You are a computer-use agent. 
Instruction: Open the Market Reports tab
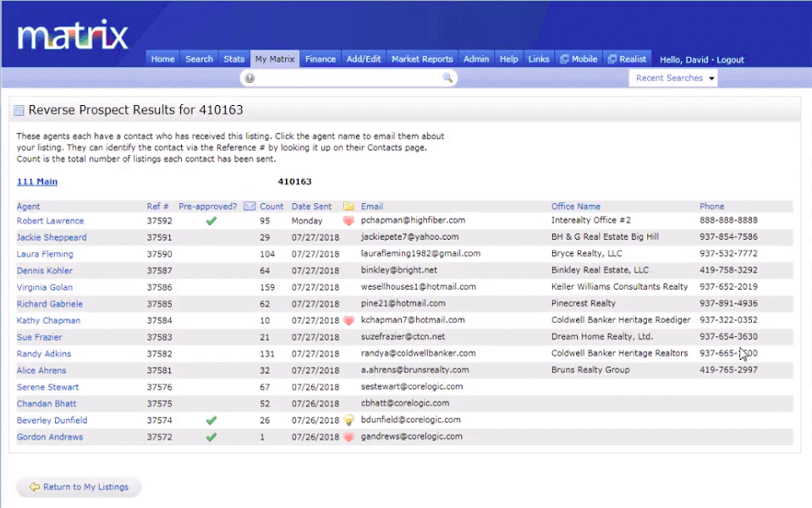coord(422,59)
